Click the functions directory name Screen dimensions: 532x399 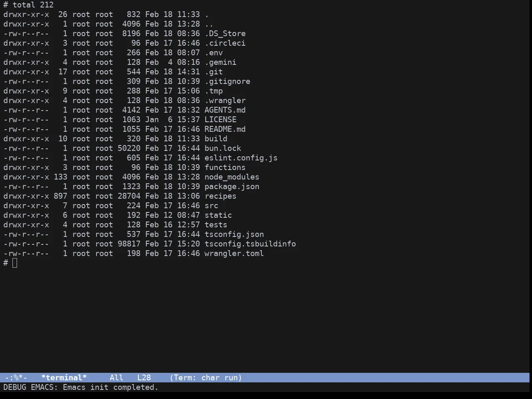225,167
